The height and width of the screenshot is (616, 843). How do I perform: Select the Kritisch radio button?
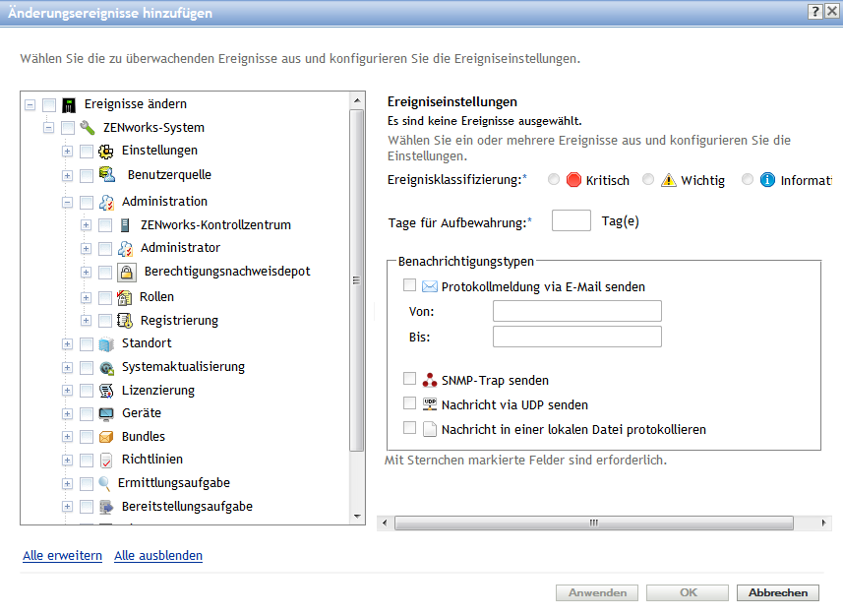[x=554, y=180]
